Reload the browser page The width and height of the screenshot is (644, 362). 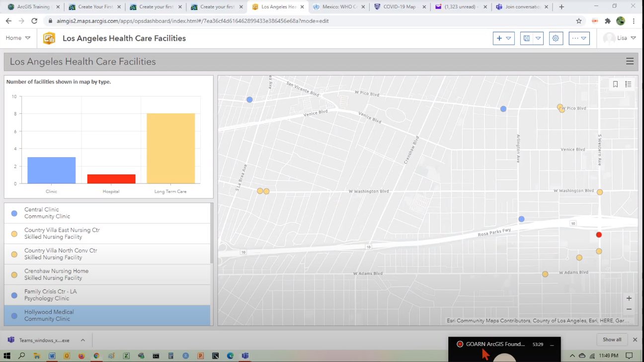pos(34,21)
